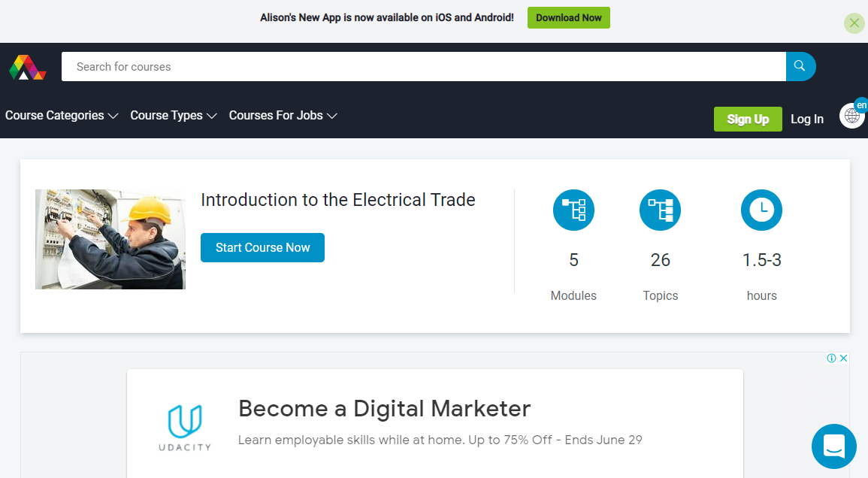Image resolution: width=868 pixels, height=478 pixels.
Task: Select the Become a Digital Marketer ad headline
Action: click(x=384, y=408)
